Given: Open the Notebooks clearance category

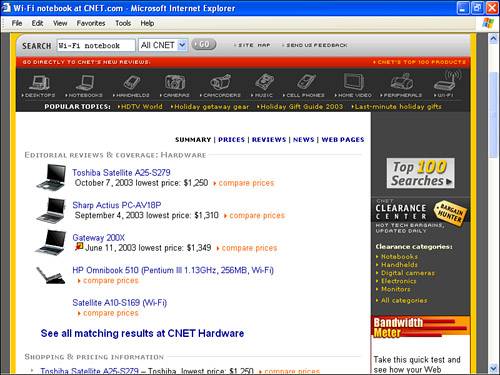Looking at the screenshot, I should (397, 257).
